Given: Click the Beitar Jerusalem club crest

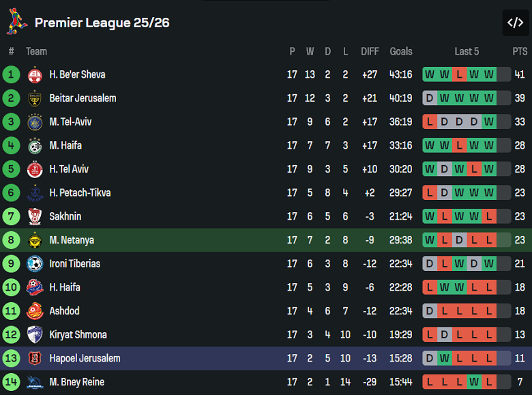Looking at the screenshot, I should [35, 98].
